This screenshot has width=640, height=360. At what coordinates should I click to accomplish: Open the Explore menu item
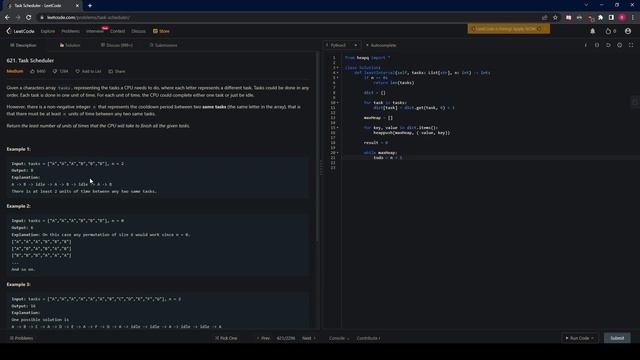coord(48,31)
